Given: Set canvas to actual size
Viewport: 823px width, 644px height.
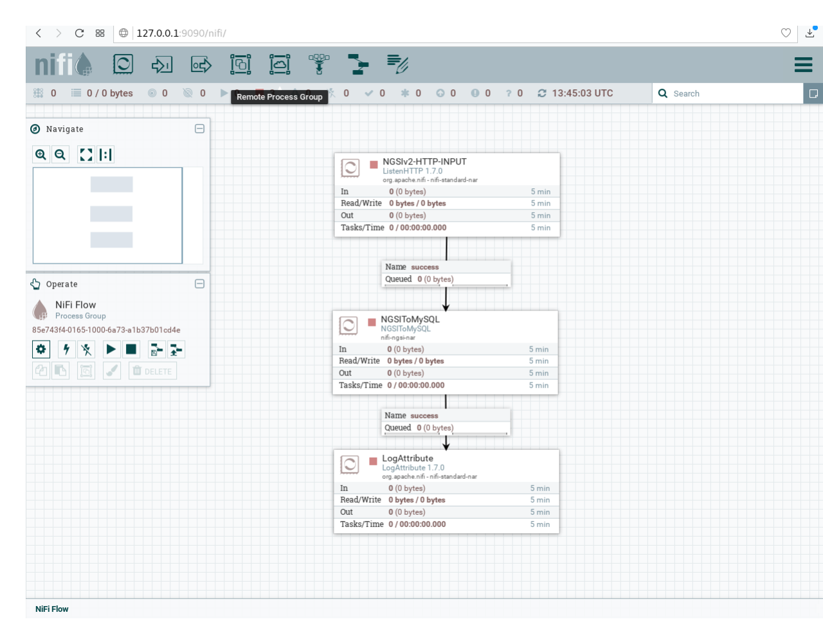Looking at the screenshot, I should (x=105, y=154).
